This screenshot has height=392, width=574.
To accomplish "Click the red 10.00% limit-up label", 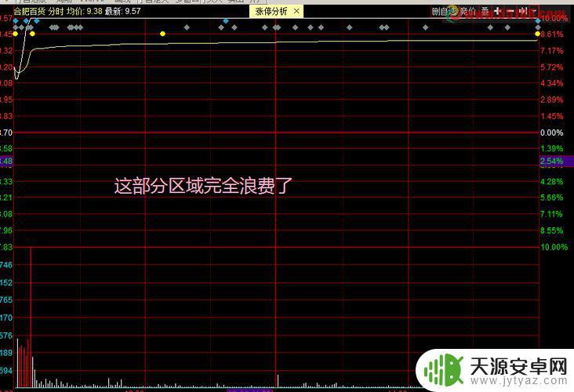I will tap(554, 18).
